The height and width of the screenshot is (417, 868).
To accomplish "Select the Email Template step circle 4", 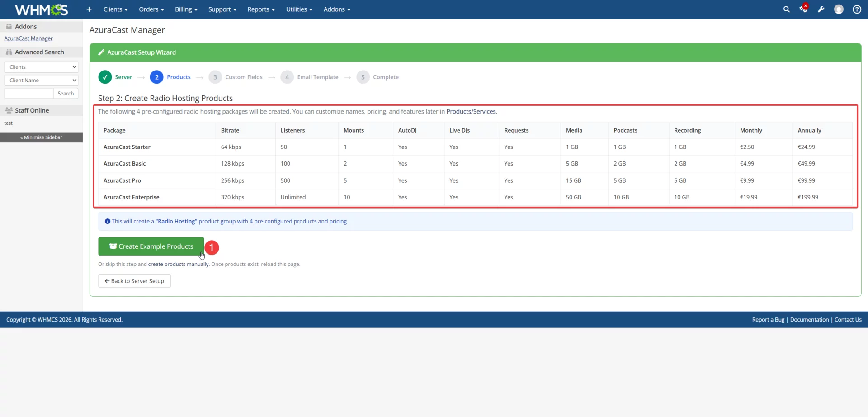I will point(287,77).
